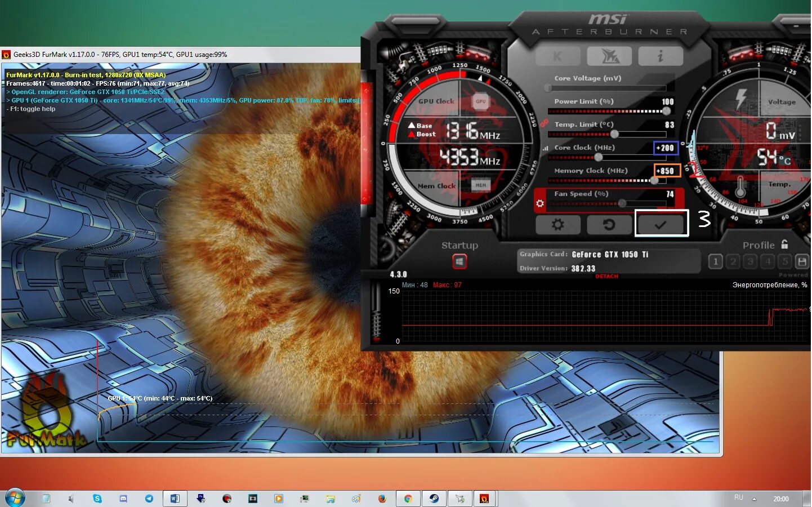The height and width of the screenshot is (507, 812).
Task: Switch to MSI Afterburner taskbar icon
Action: [460, 499]
